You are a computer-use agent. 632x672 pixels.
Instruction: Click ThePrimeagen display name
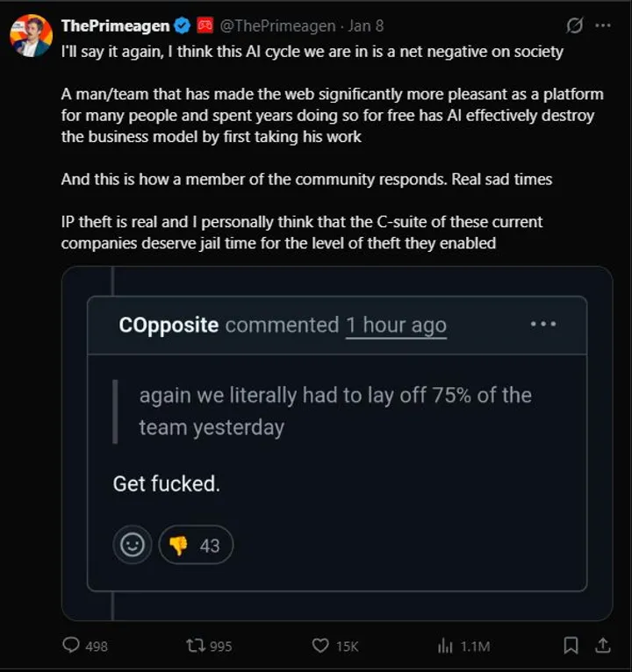[x=116, y=26]
